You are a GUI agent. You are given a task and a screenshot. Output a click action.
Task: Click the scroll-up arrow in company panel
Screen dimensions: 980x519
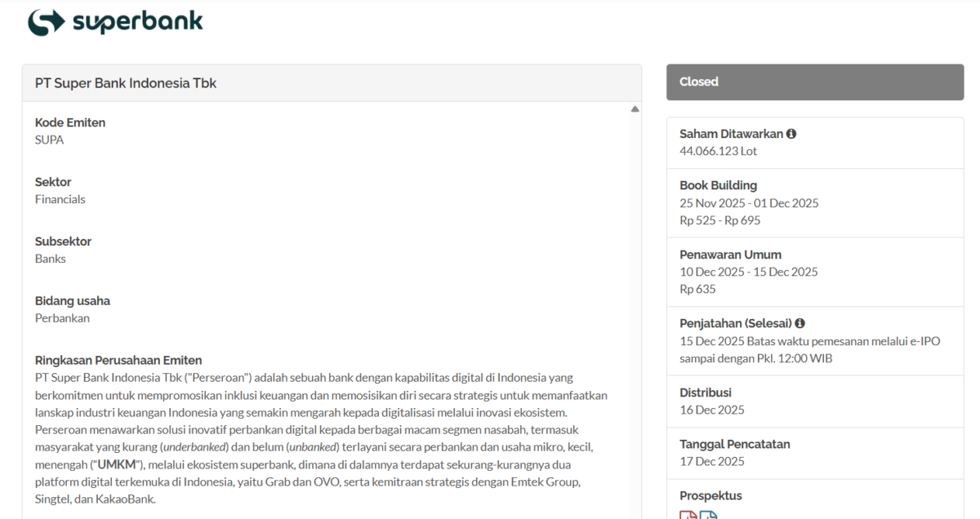coord(635,109)
